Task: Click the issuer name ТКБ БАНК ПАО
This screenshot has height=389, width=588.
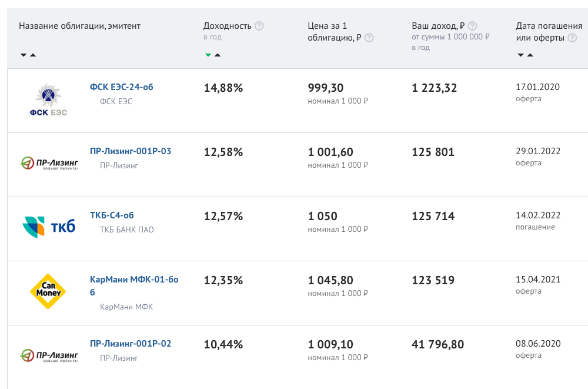Action: click(127, 230)
